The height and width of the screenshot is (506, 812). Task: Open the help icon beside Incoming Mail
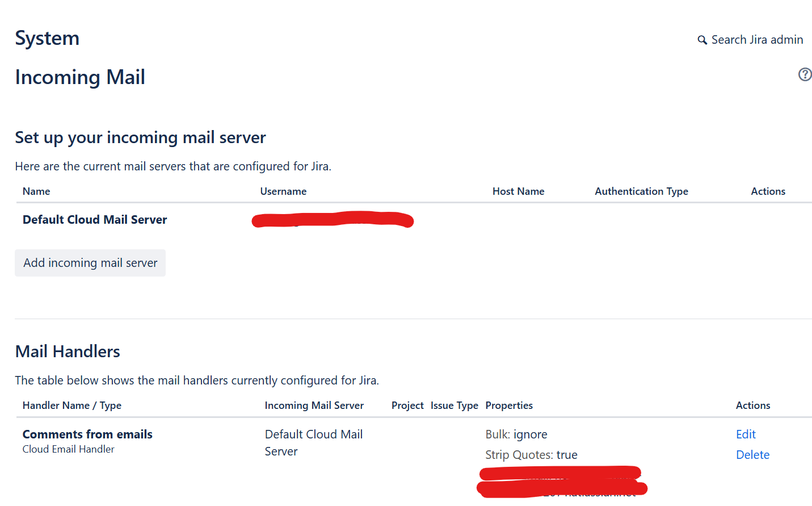click(805, 74)
